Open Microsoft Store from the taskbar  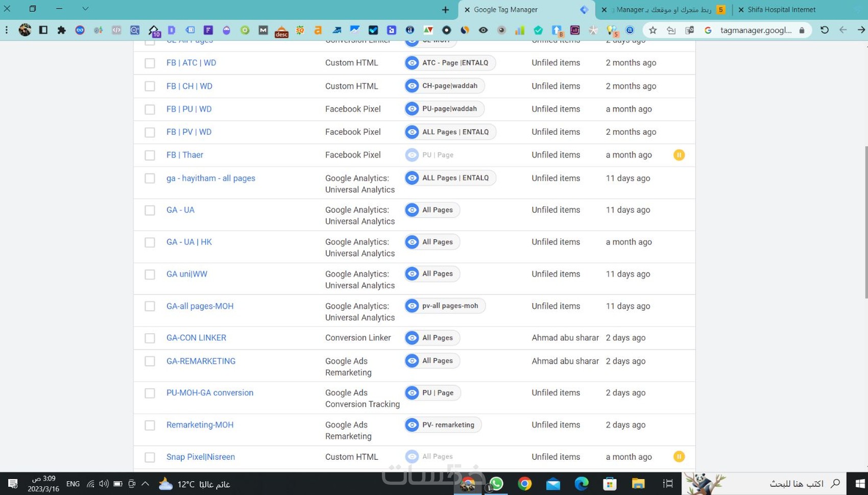[x=610, y=483]
